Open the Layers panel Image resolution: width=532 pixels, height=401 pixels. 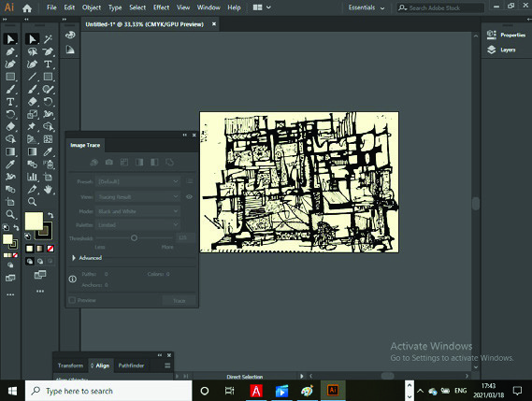point(501,50)
